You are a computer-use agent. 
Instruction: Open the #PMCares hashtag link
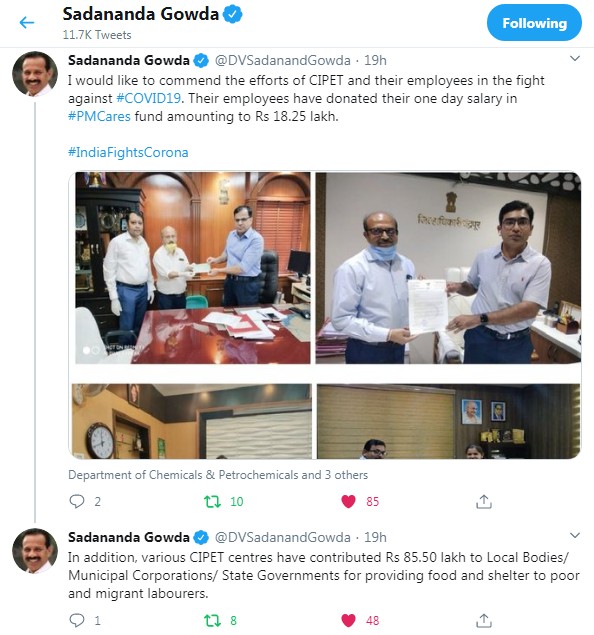point(99,117)
